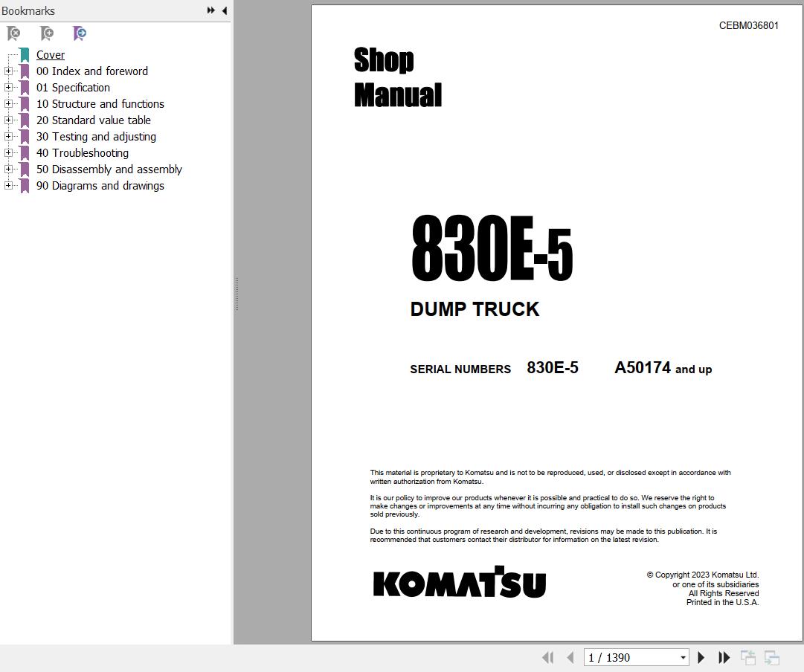This screenshot has height=672, width=804.
Task: Click the Komatsu logo on the cover page
Action: click(x=460, y=582)
